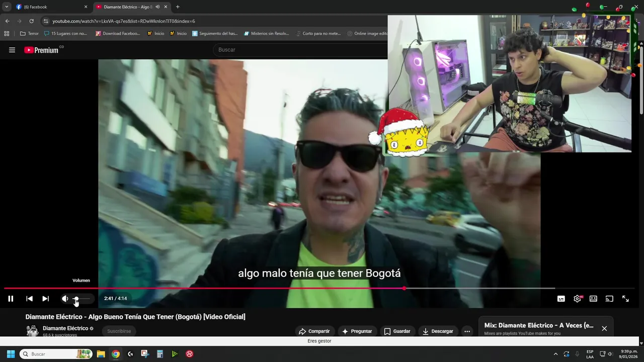Open the Terror bookmarks folder
The height and width of the screenshot is (362, 644).
click(x=29, y=34)
